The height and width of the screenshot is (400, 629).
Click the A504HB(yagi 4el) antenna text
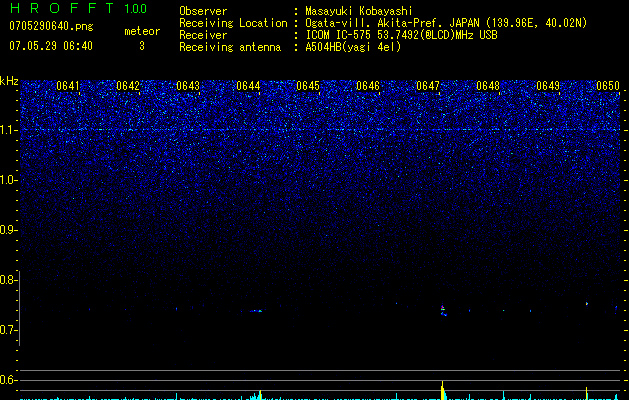353,47
